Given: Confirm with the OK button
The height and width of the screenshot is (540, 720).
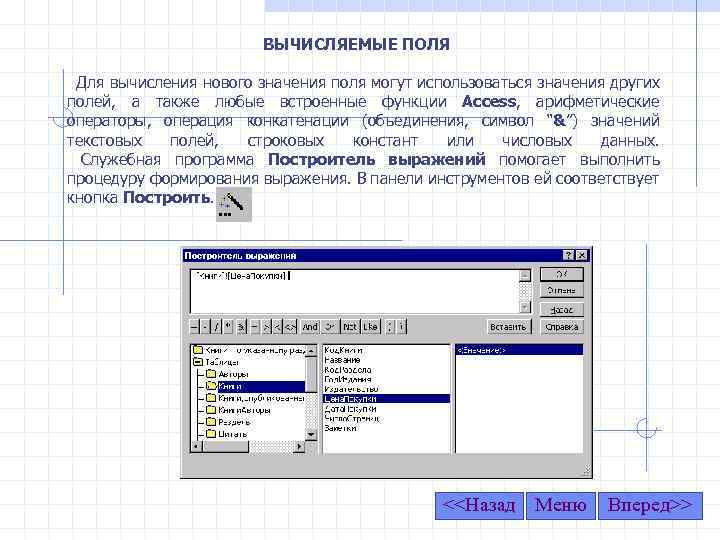Looking at the screenshot, I should click(562, 274).
